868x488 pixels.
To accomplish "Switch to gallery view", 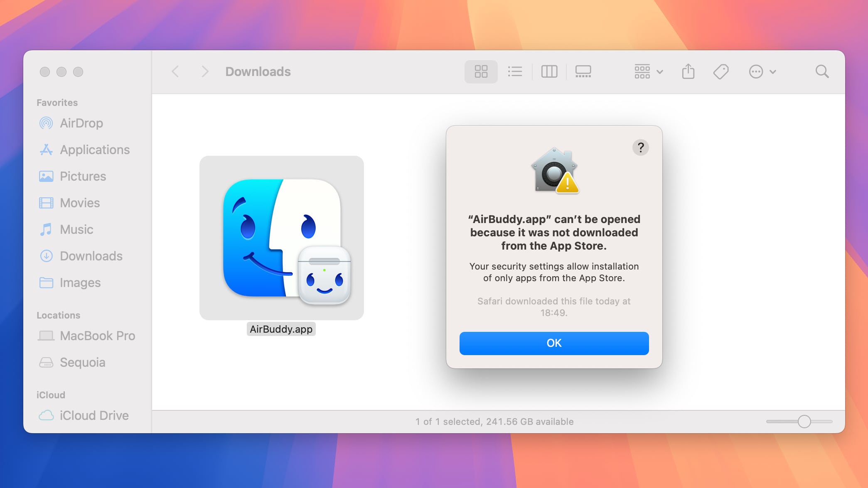I will (x=583, y=71).
